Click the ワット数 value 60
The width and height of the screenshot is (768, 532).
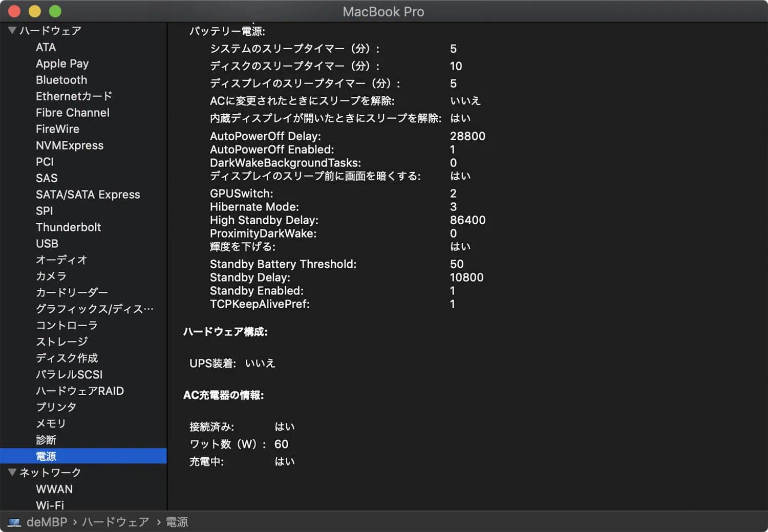coord(281,444)
